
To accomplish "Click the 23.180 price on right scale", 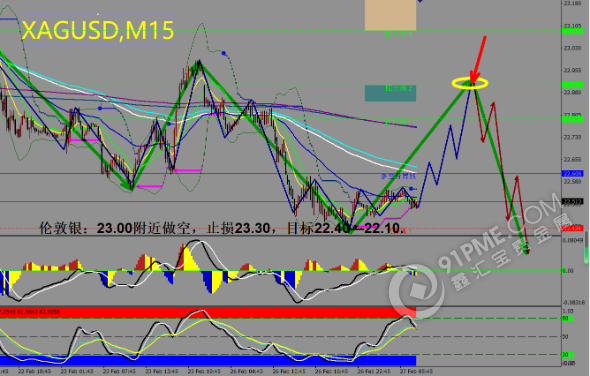I will (572, 3).
